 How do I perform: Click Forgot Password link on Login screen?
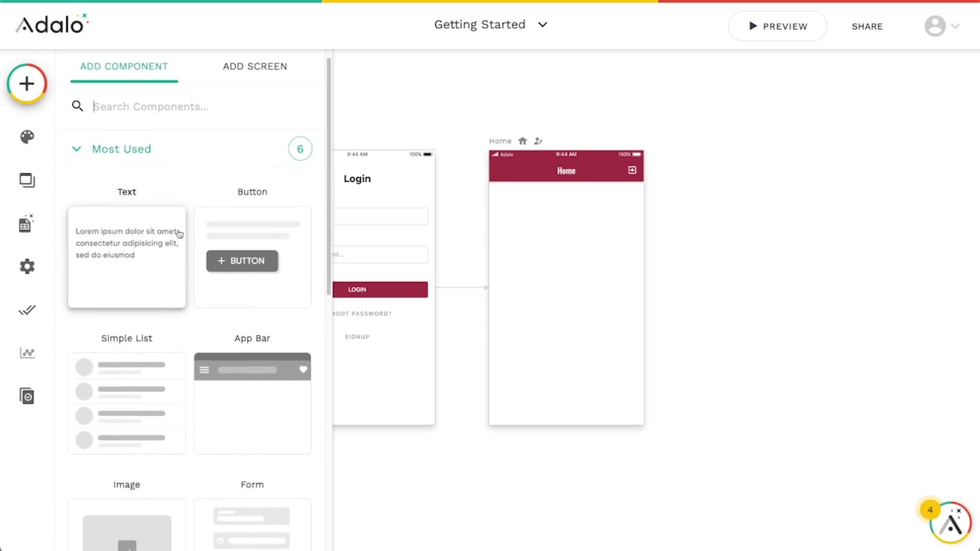(x=362, y=314)
